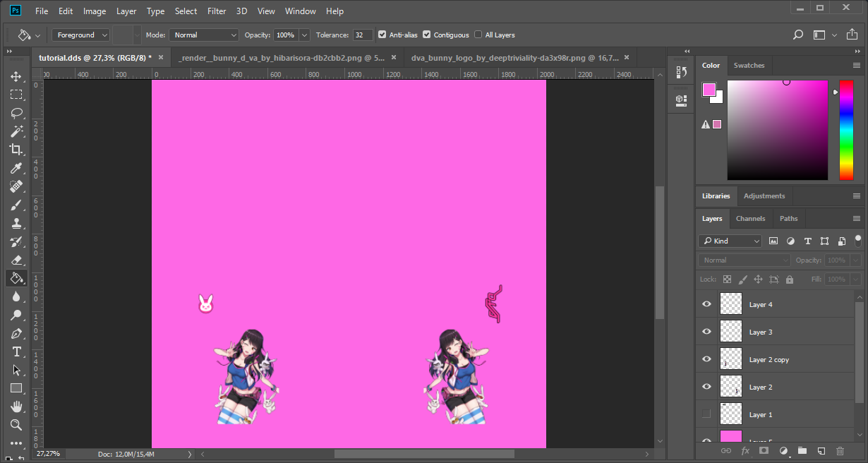
Task: Select the Rectangular Marquee tool
Action: click(16, 95)
